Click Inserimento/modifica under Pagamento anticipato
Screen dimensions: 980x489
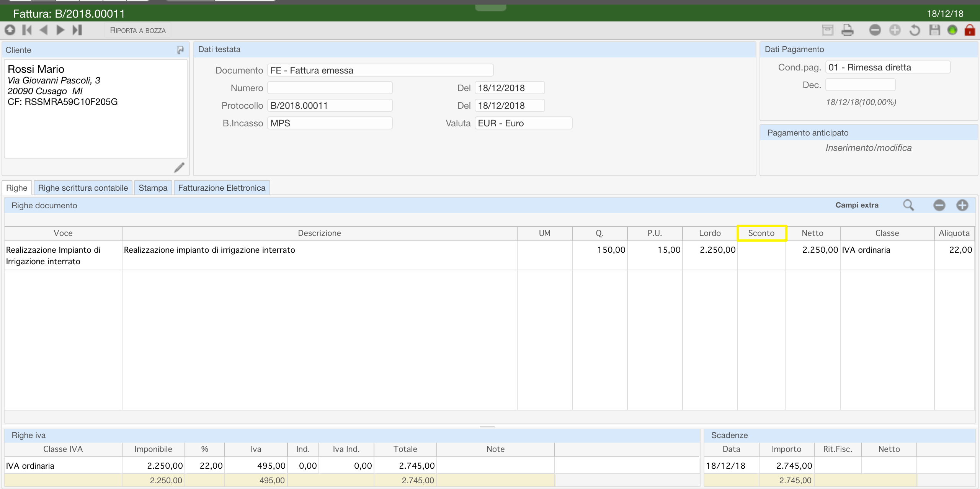pos(868,148)
